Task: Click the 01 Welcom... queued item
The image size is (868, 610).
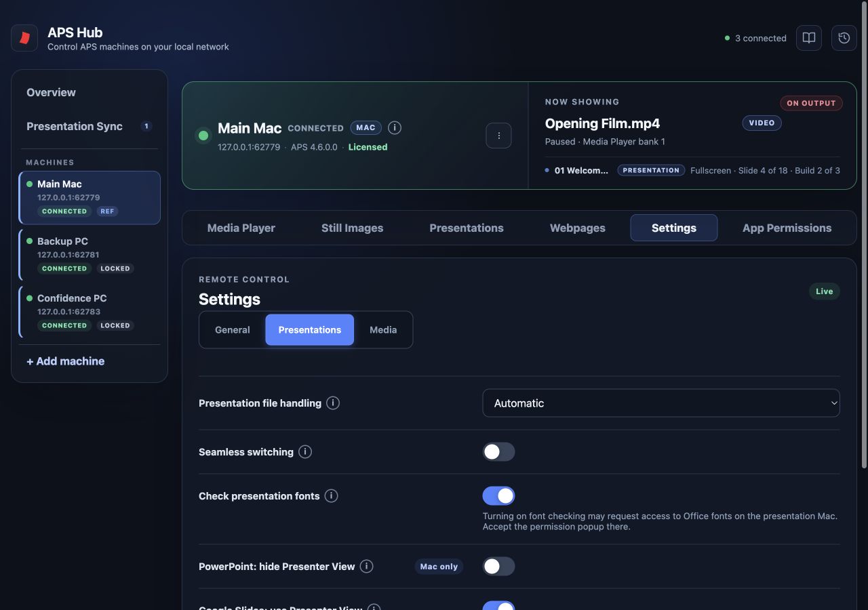Action: click(x=581, y=170)
